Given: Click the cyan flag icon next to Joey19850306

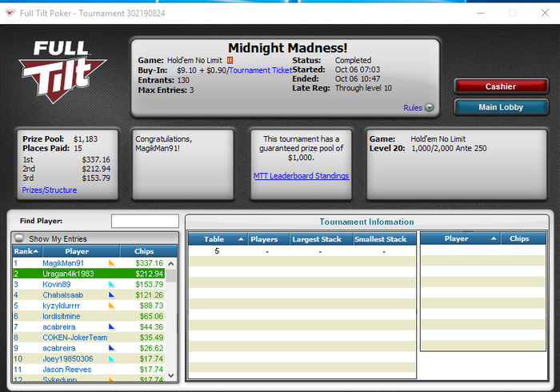Looking at the screenshot, I should [112, 358].
